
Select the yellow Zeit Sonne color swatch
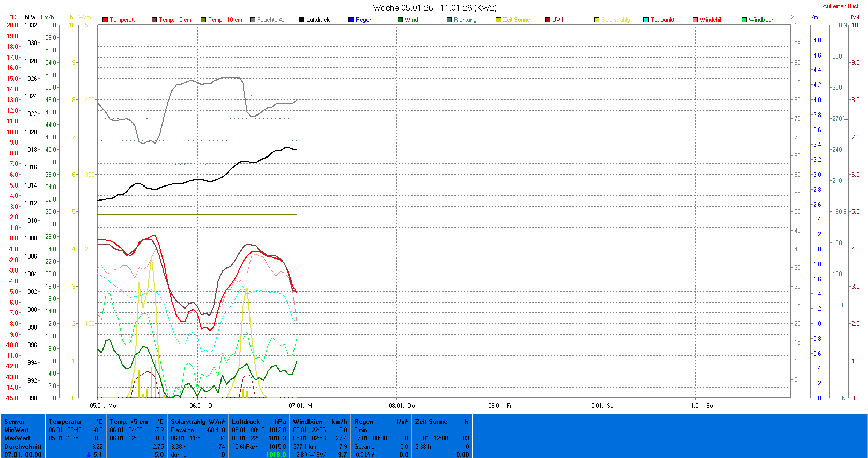[498, 20]
